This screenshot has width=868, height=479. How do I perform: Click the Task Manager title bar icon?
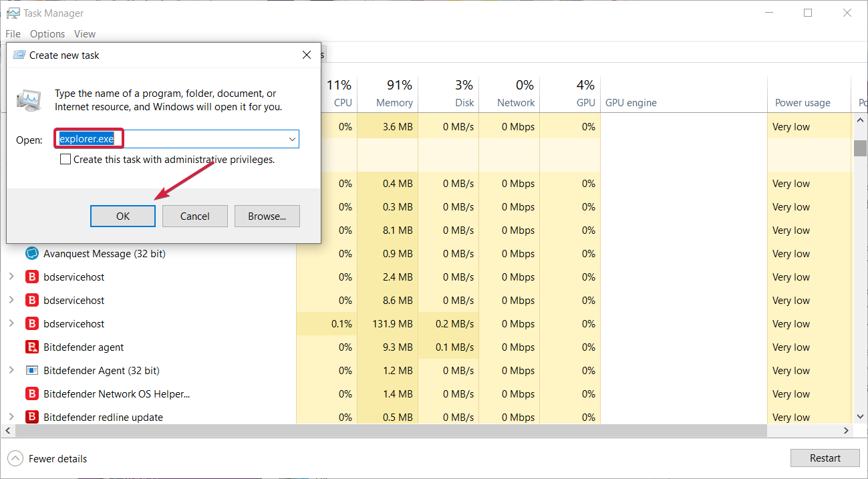13,13
